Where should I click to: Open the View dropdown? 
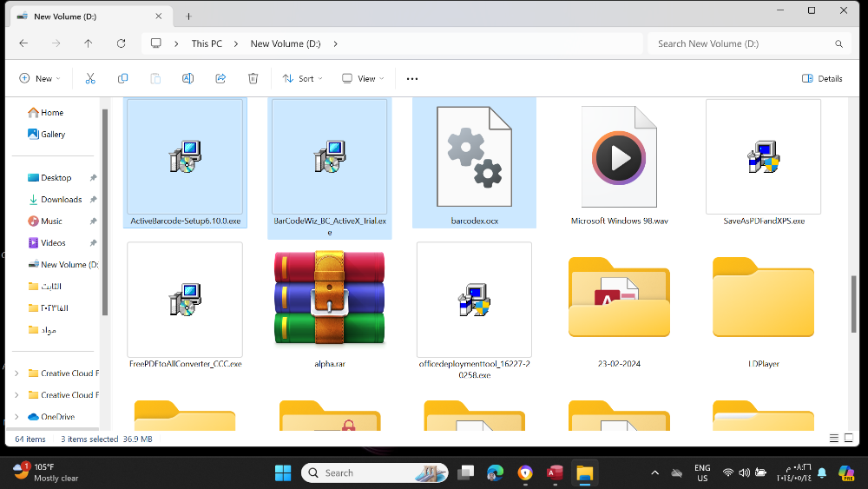pyautogui.click(x=363, y=79)
